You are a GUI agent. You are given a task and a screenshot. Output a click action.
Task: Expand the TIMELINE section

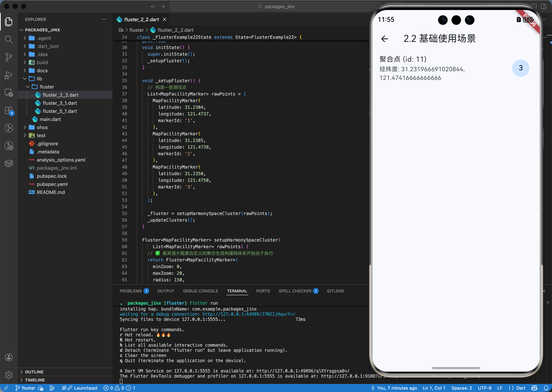pos(34,380)
